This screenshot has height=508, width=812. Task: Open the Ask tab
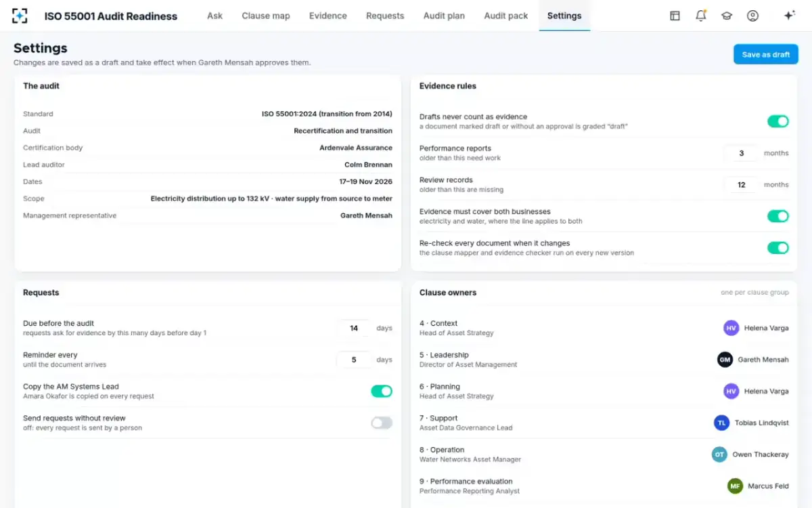215,16
